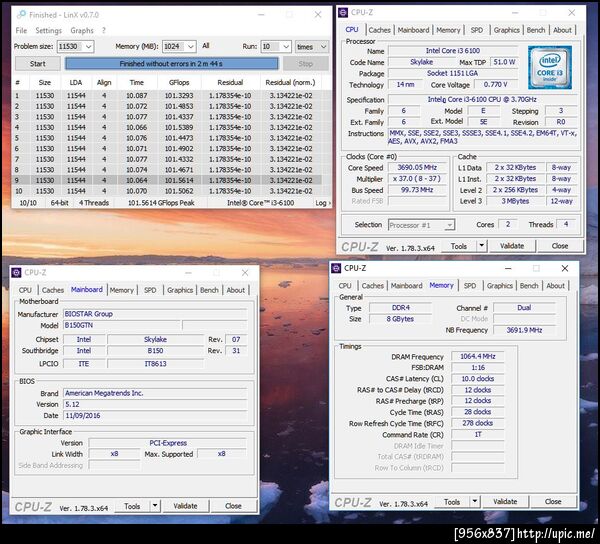The width and height of the screenshot is (600, 544).
Task: Click the CPU-Z icon in the Mainboard window title bar
Action: (x=16, y=272)
